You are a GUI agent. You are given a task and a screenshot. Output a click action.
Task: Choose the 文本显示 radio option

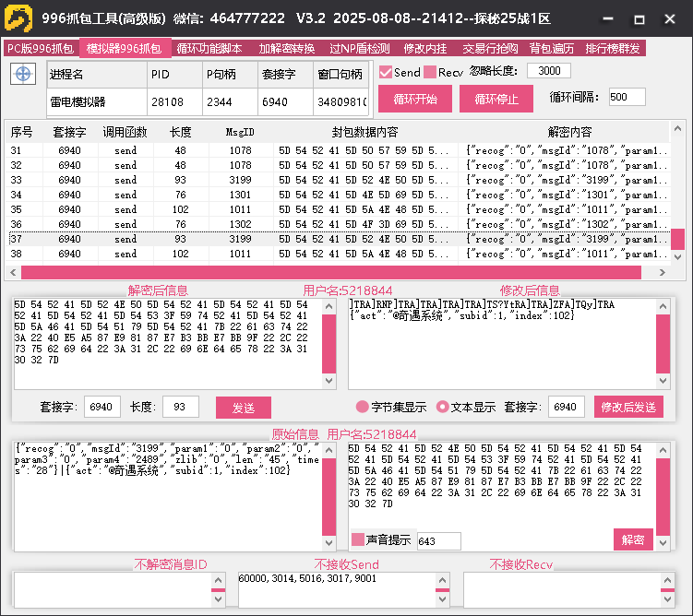(x=442, y=407)
